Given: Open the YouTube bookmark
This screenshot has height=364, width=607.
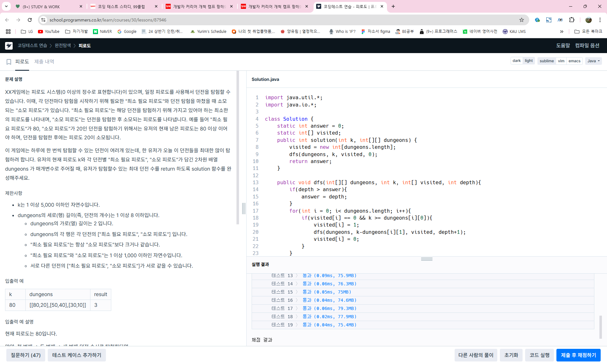Looking at the screenshot, I should click(x=49, y=32).
